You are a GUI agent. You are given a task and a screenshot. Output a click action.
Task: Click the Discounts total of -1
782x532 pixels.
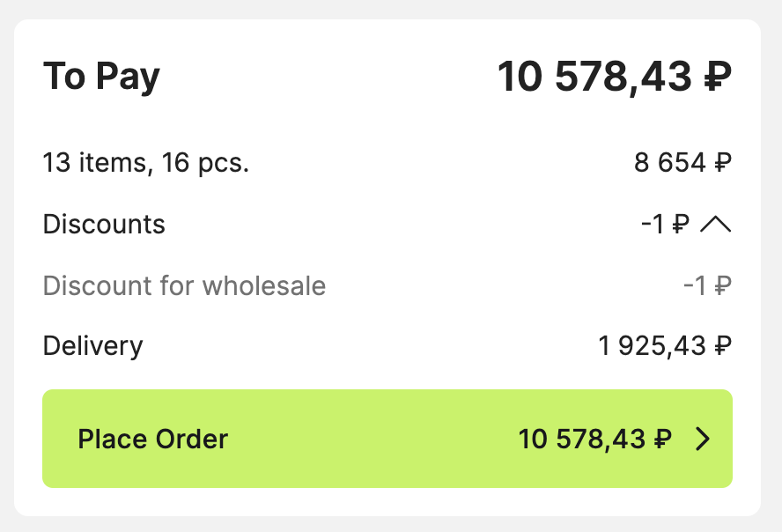pyautogui.click(x=665, y=225)
